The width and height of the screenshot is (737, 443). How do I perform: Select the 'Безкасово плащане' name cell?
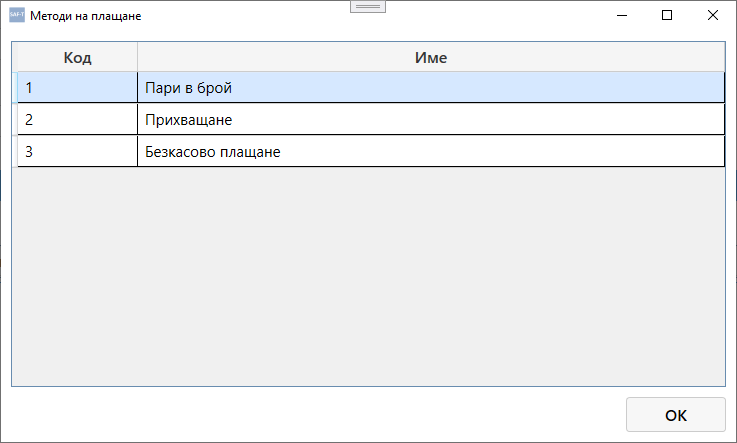pyautogui.click(x=431, y=151)
